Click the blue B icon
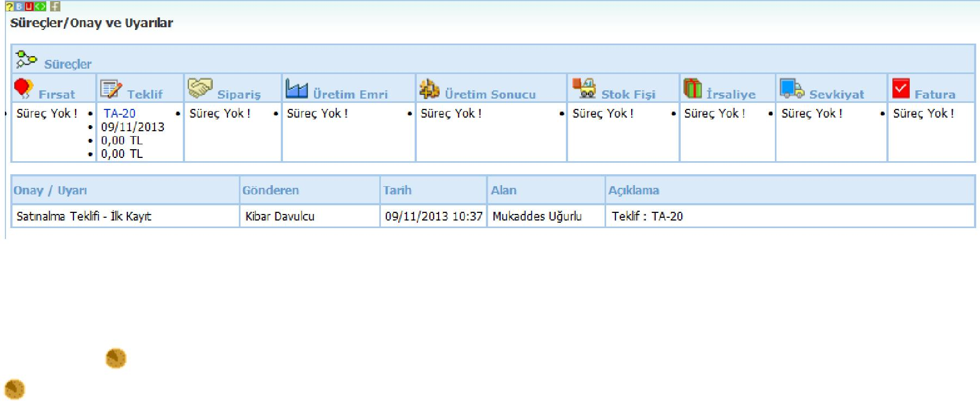Screen dimensions: 980x404 click(19, 7)
